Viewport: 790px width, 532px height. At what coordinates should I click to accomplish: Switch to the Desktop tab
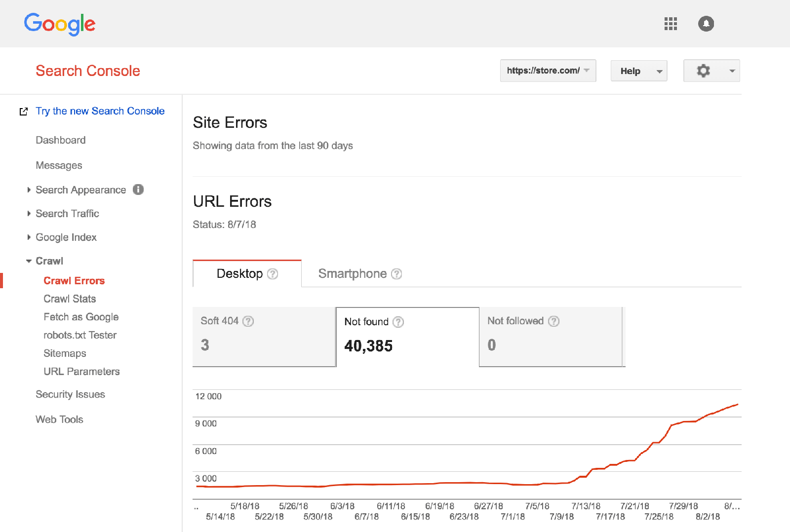point(247,273)
